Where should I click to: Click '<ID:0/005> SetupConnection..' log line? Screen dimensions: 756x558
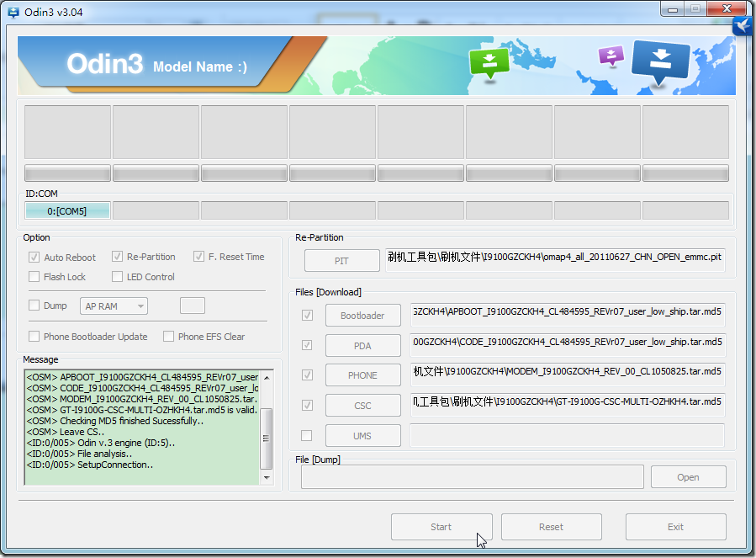[x=90, y=465]
